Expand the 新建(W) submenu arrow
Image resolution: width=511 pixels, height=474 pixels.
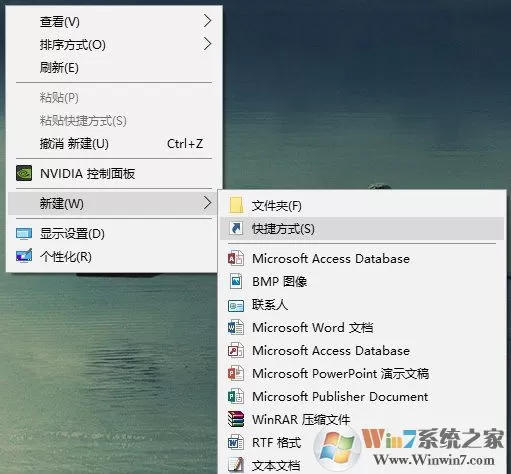[208, 203]
